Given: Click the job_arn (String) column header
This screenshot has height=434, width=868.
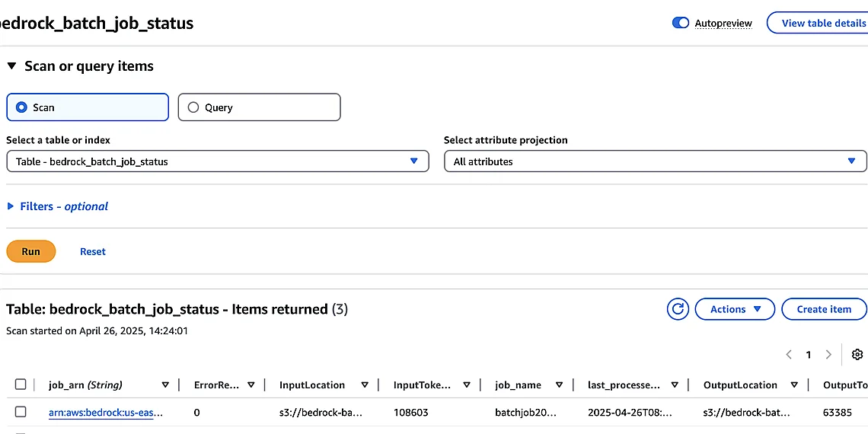Looking at the screenshot, I should (86, 385).
